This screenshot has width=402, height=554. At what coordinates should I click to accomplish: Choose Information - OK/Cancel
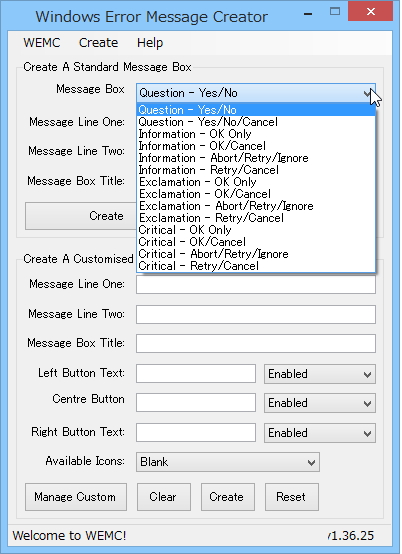coord(256,146)
